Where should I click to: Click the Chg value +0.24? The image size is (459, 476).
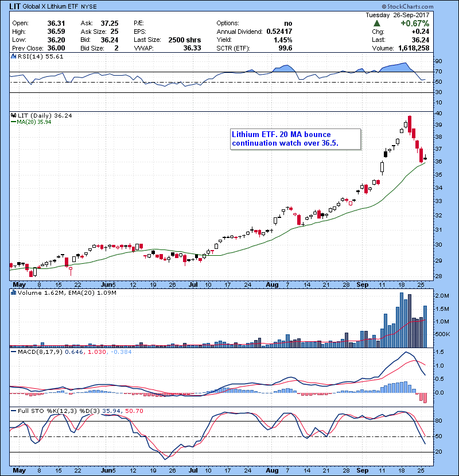[x=421, y=32]
